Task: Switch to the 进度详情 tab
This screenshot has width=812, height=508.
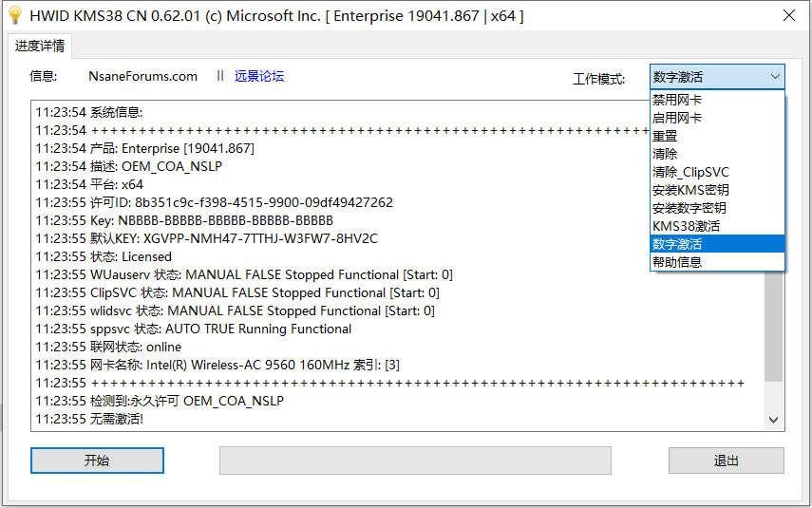Action: [x=40, y=47]
